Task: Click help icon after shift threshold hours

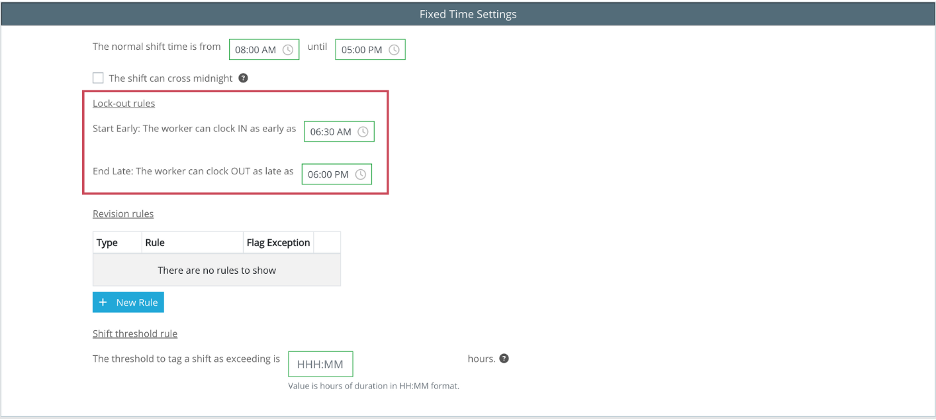Action: point(504,359)
